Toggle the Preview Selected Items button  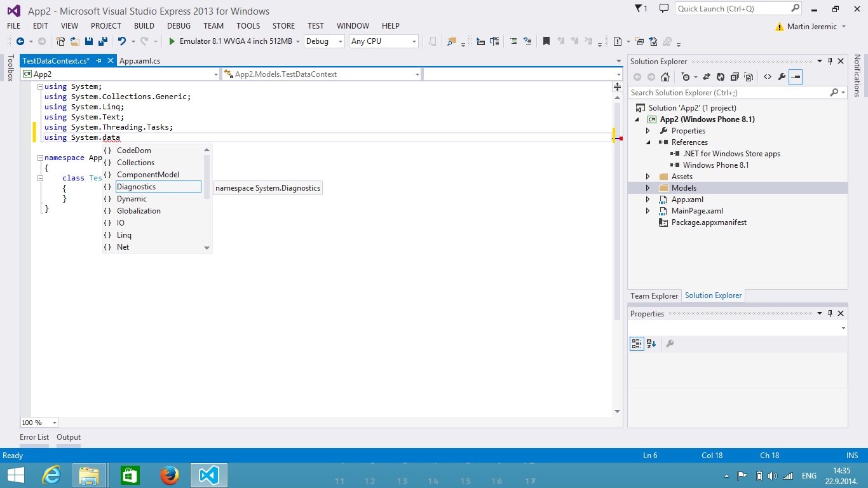796,77
